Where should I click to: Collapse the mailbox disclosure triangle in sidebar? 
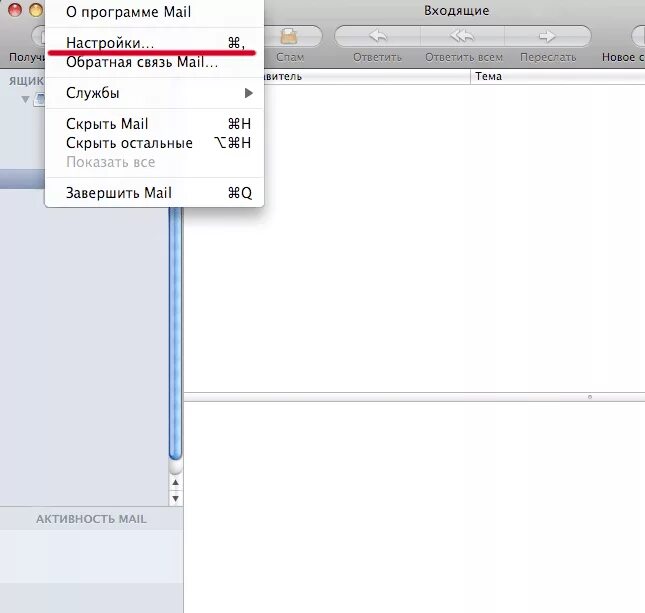[x=25, y=99]
